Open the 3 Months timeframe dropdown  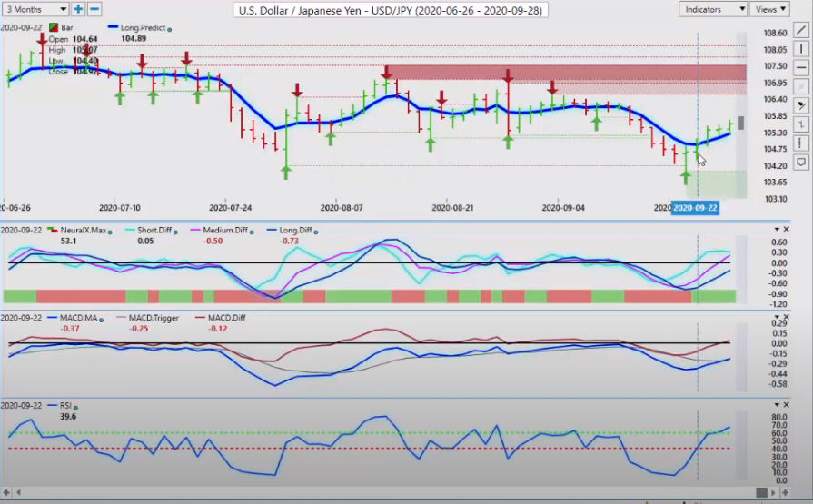[35, 9]
